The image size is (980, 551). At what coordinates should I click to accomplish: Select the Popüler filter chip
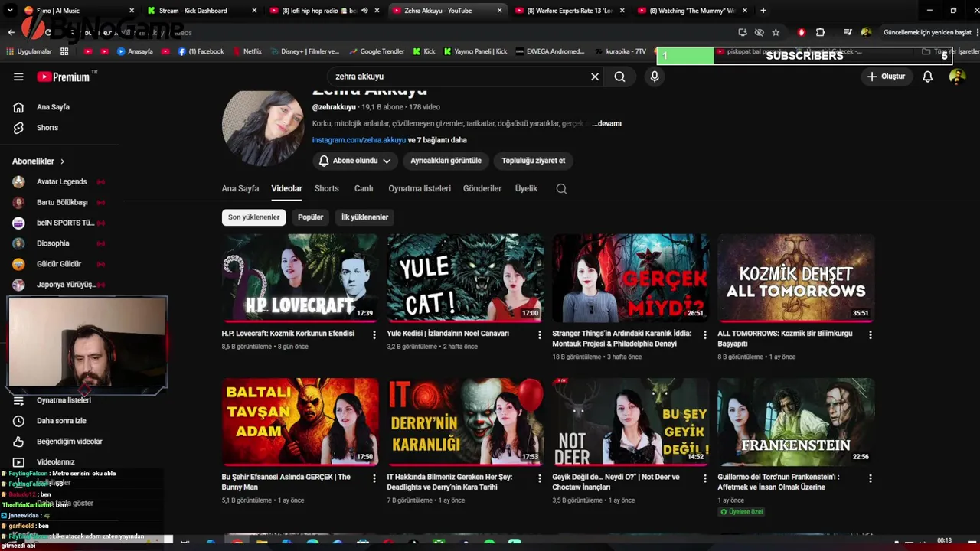[310, 217]
